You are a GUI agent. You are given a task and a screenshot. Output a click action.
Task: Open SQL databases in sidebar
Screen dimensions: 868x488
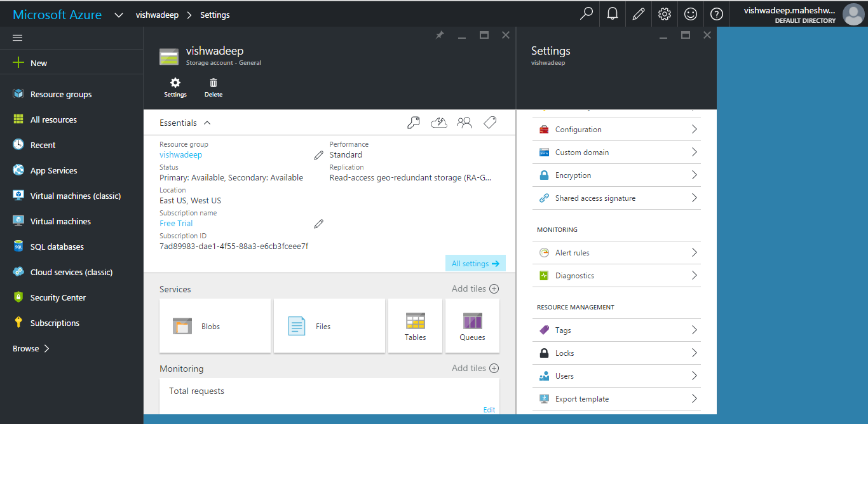[x=57, y=247]
